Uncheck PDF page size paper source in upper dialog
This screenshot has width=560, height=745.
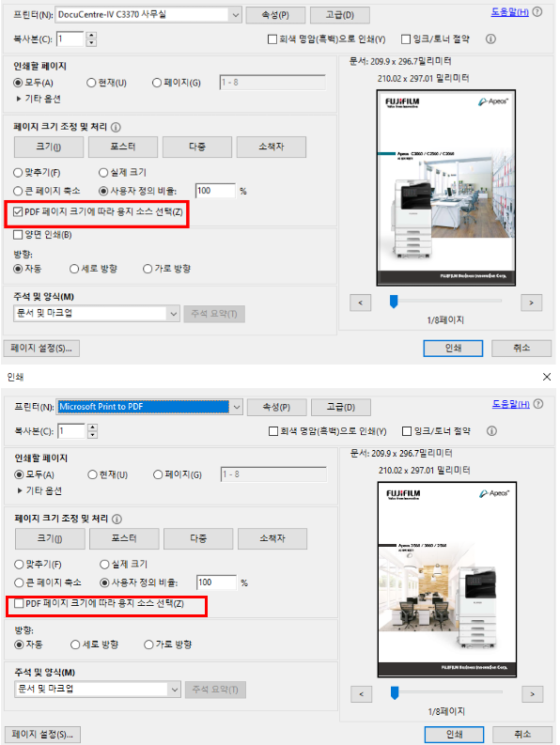pos(18,212)
